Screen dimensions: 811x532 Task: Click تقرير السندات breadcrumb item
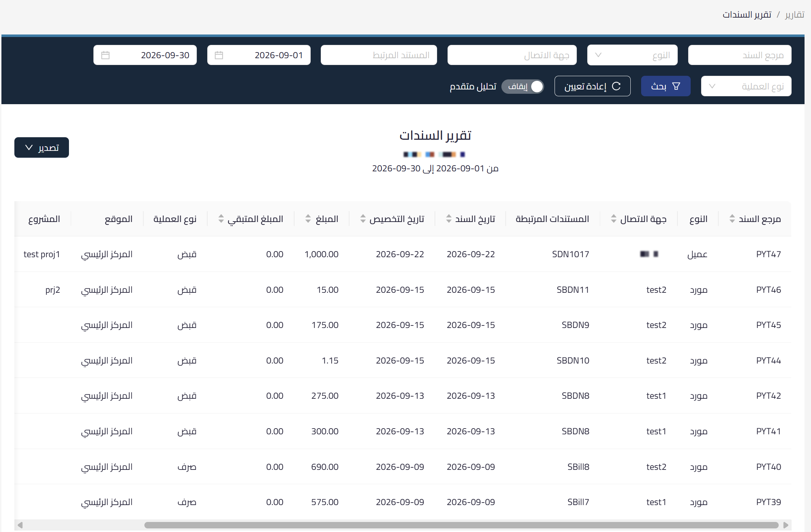click(747, 15)
